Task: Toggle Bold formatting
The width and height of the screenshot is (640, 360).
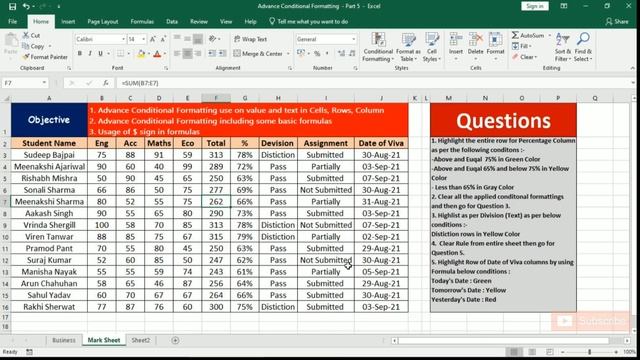Action: pos(80,53)
